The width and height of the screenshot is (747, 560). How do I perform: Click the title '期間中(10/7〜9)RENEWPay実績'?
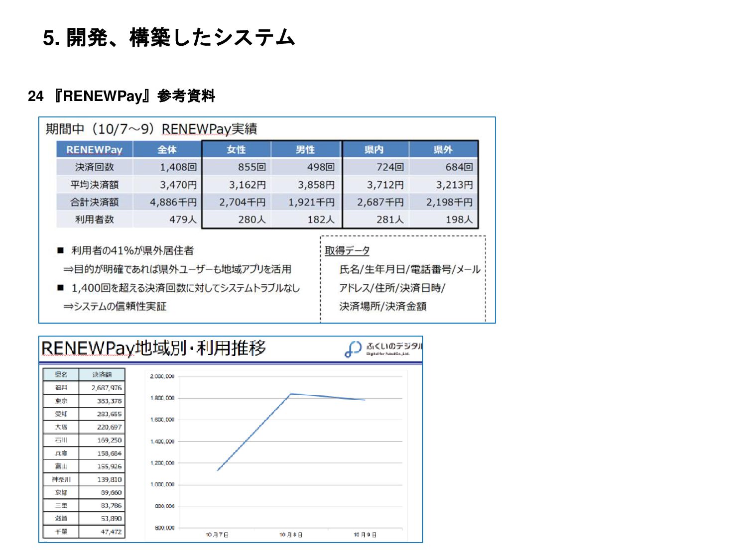point(151,129)
